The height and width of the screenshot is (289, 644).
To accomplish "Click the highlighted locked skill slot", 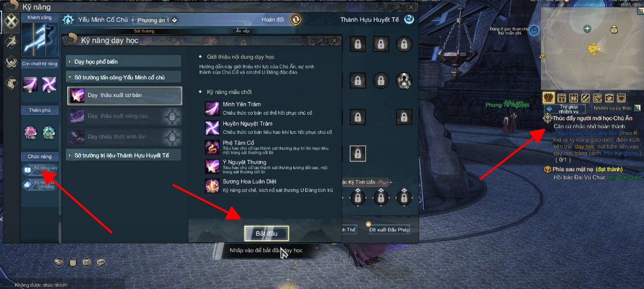I will coord(357,153).
